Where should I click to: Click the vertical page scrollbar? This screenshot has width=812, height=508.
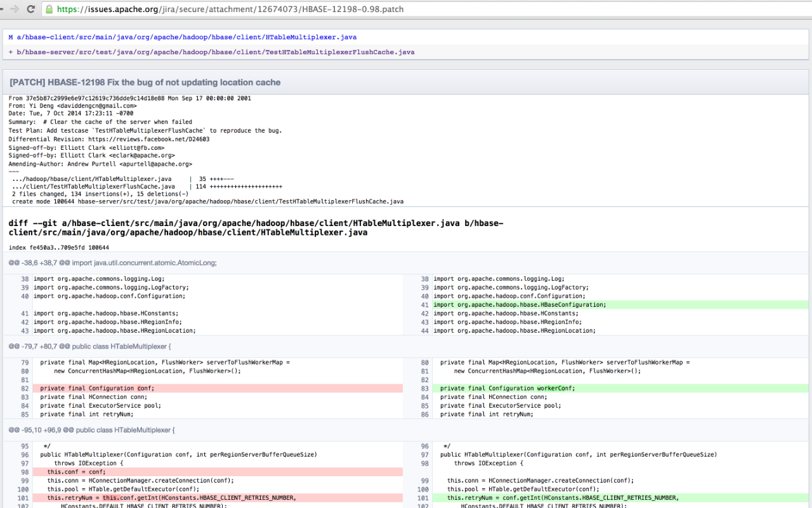pos(808,254)
